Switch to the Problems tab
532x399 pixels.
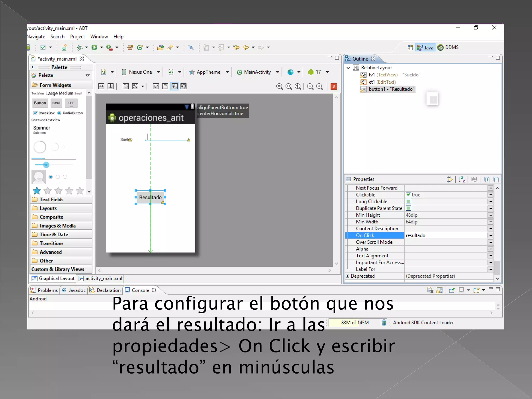tap(44, 290)
